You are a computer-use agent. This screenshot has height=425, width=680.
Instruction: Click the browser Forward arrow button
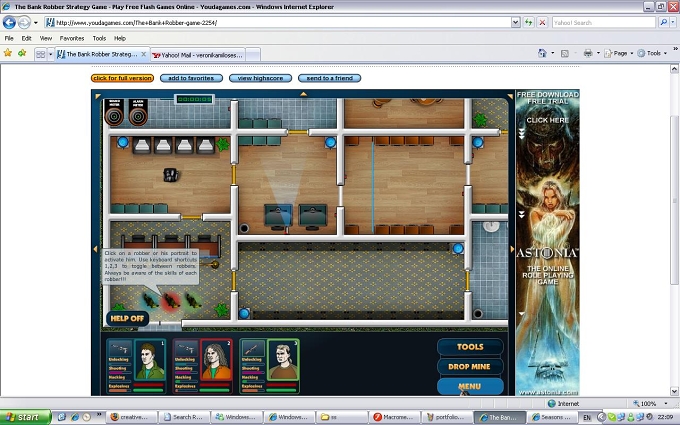(x=24, y=22)
